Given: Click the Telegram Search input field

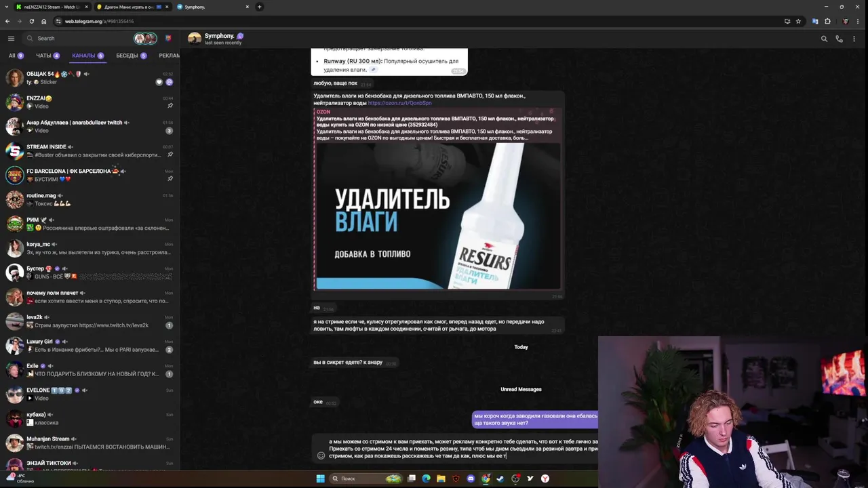Looking at the screenshot, I should click(x=81, y=39).
